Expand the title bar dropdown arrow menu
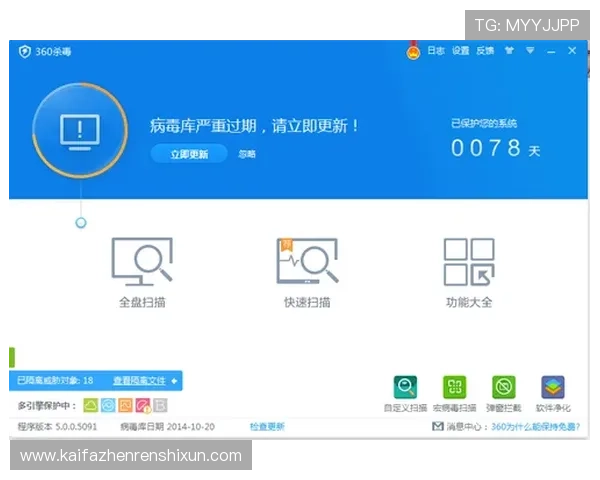The image size is (600, 480). pyautogui.click(x=530, y=51)
